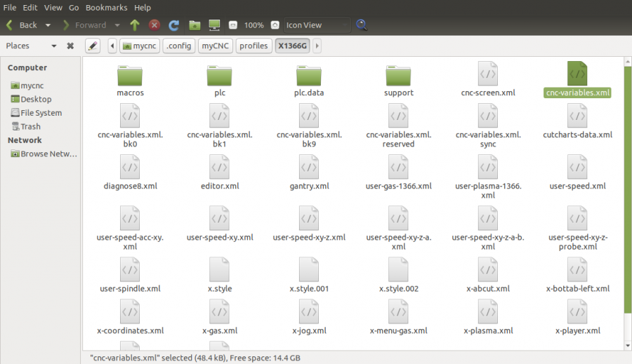This screenshot has width=632, height=364.
Task: Open the Back history dropdown arrow
Action: (48, 25)
